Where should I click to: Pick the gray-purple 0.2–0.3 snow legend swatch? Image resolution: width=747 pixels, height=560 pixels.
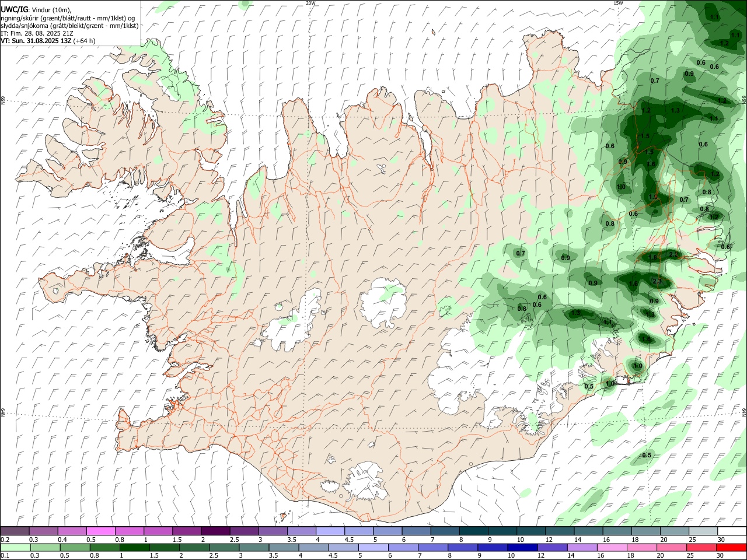(x=15, y=531)
